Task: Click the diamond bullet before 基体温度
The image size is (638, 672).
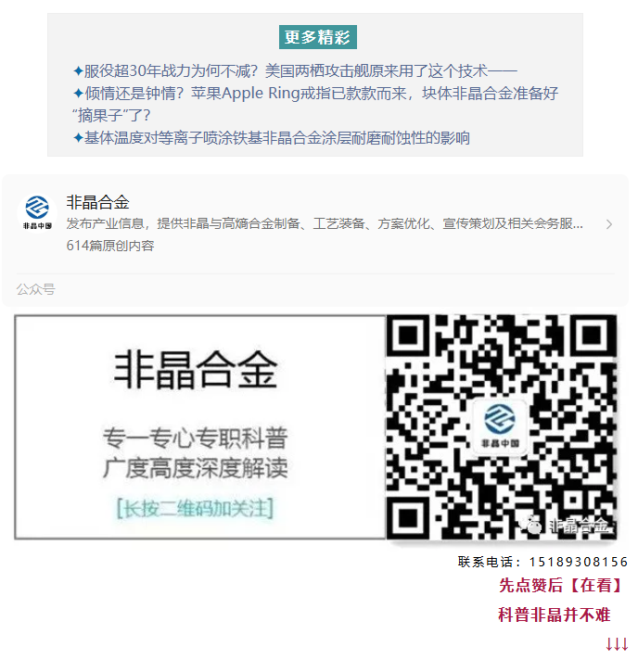Action: click(78, 138)
